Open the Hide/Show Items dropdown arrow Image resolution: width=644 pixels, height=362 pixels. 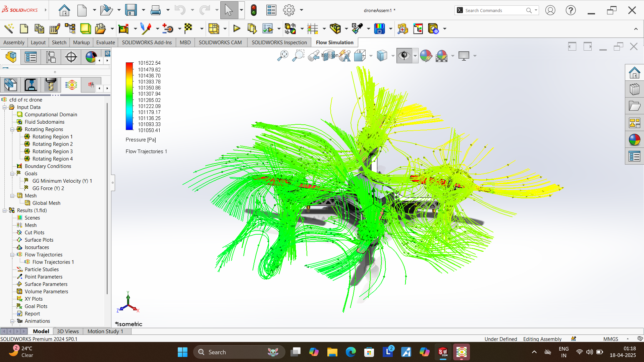coord(415,56)
